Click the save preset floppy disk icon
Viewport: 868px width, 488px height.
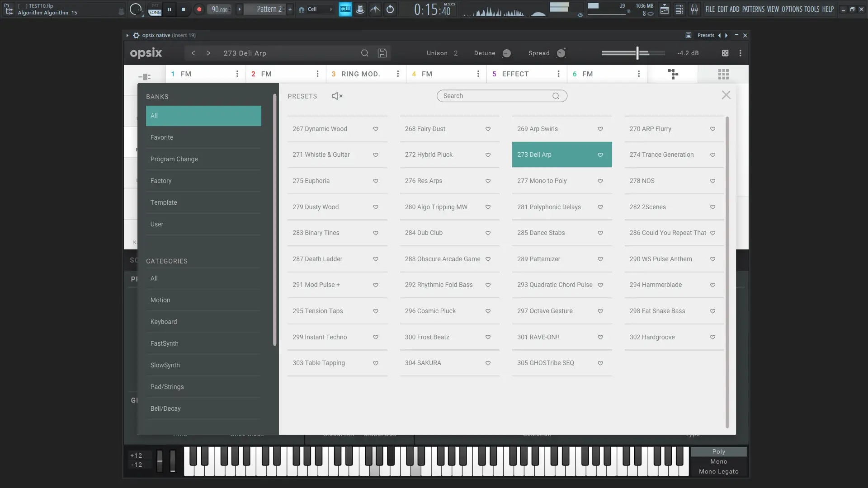pyautogui.click(x=382, y=53)
